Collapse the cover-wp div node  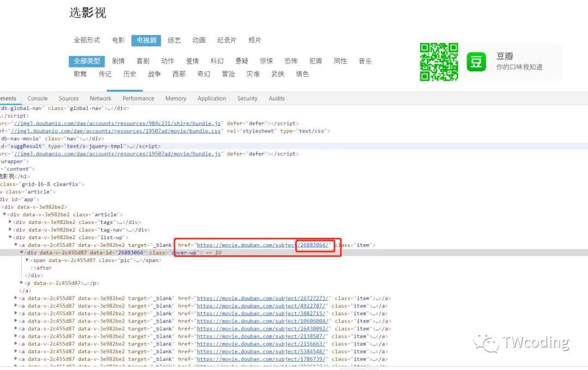21,252
